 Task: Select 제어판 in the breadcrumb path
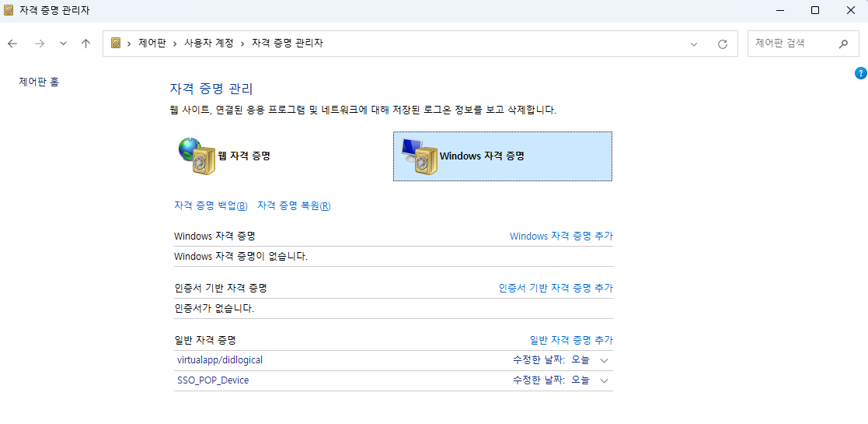(x=152, y=44)
